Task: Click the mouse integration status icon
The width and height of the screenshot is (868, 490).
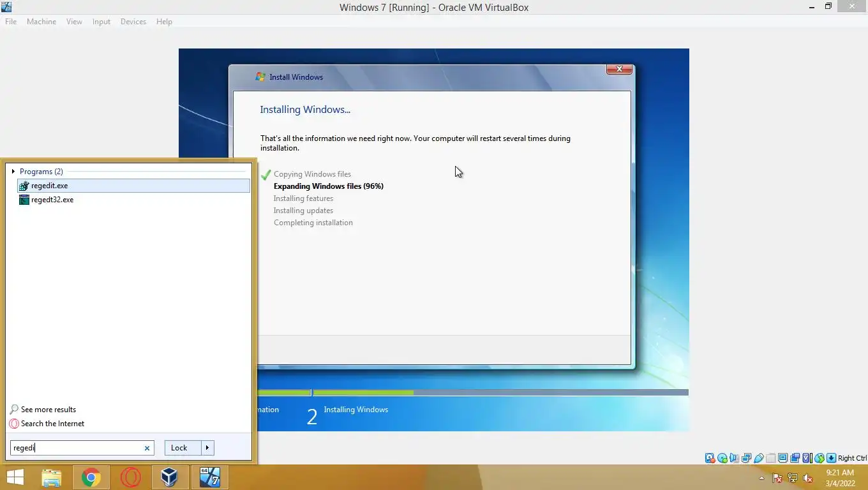Action: point(819,458)
